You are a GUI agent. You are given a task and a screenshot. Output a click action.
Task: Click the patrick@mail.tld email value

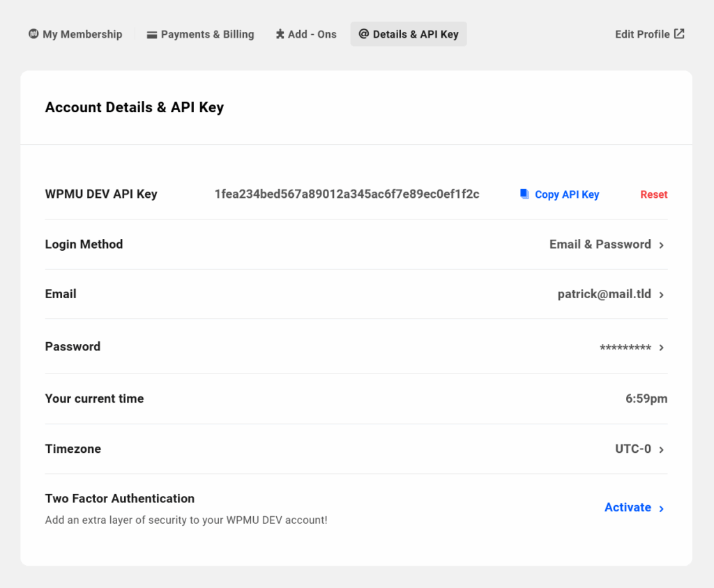point(605,294)
